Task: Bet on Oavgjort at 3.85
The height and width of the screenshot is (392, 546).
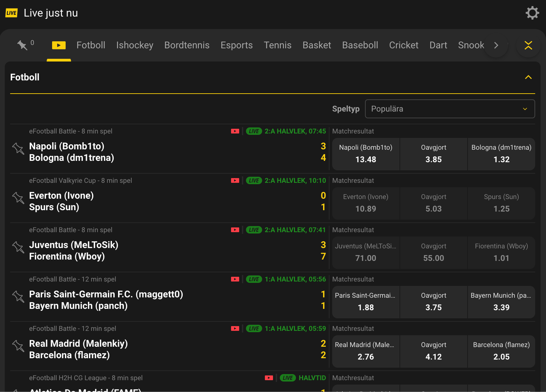Action: [x=434, y=154]
